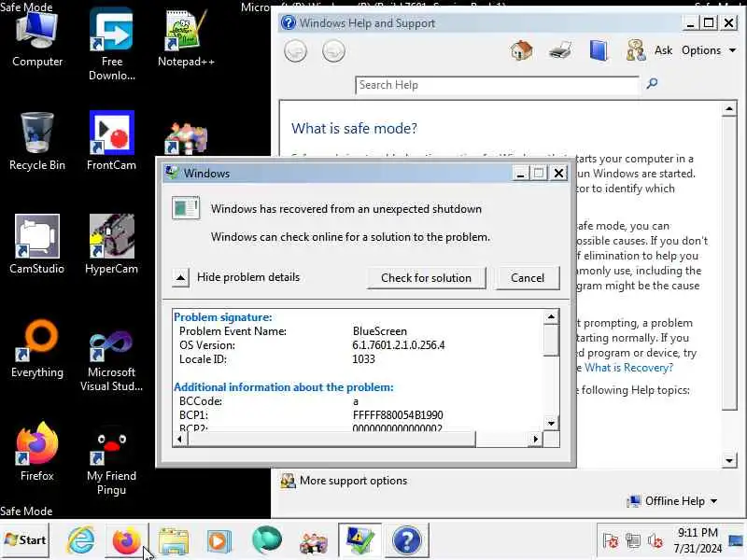The height and width of the screenshot is (560, 747).
Task: Open Free Download Manager shortcut
Action: 111,44
